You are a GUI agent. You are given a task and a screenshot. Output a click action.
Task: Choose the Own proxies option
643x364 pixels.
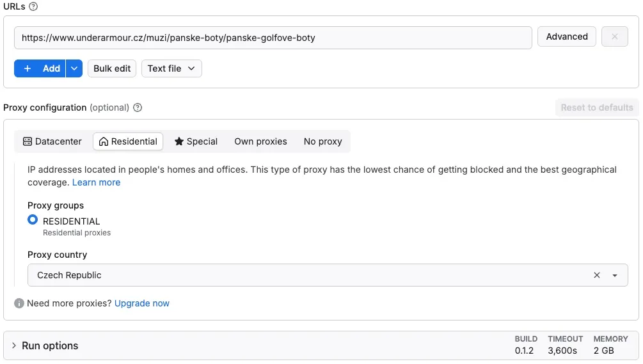click(x=260, y=141)
